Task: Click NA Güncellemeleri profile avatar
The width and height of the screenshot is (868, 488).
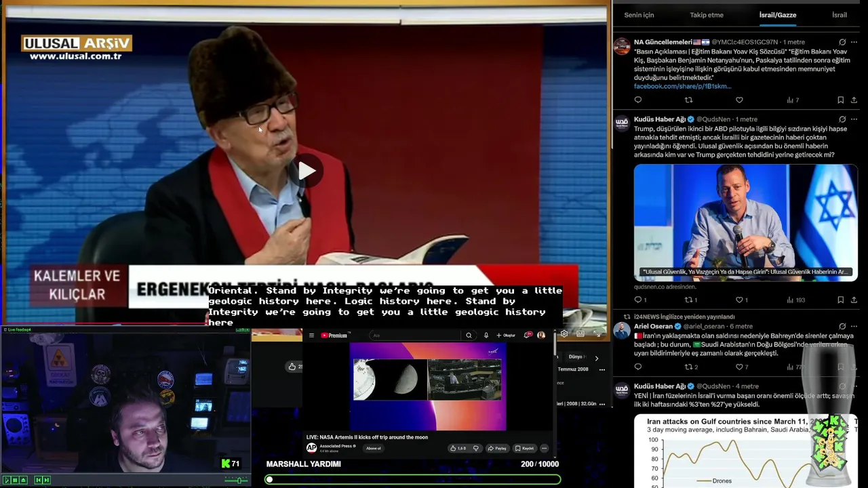Action: point(622,46)
